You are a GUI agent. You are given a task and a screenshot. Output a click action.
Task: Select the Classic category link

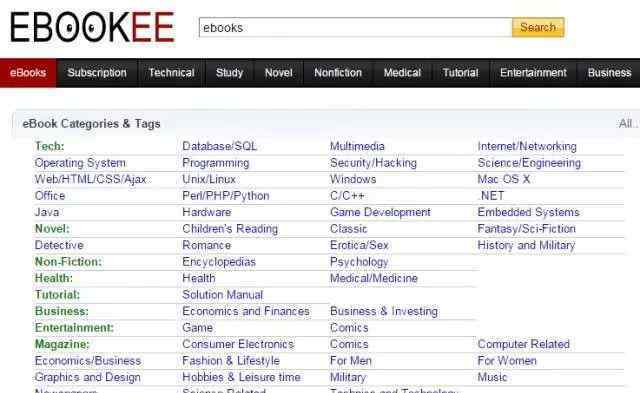pos(349,229)
